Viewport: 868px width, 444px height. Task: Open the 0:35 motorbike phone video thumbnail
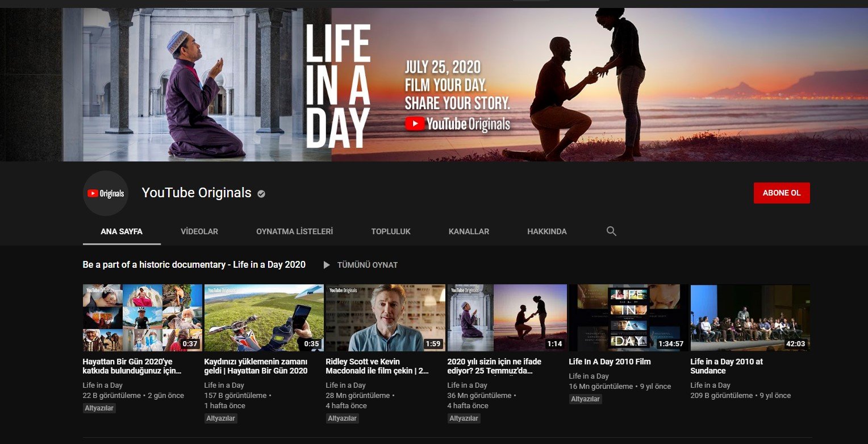264,318
